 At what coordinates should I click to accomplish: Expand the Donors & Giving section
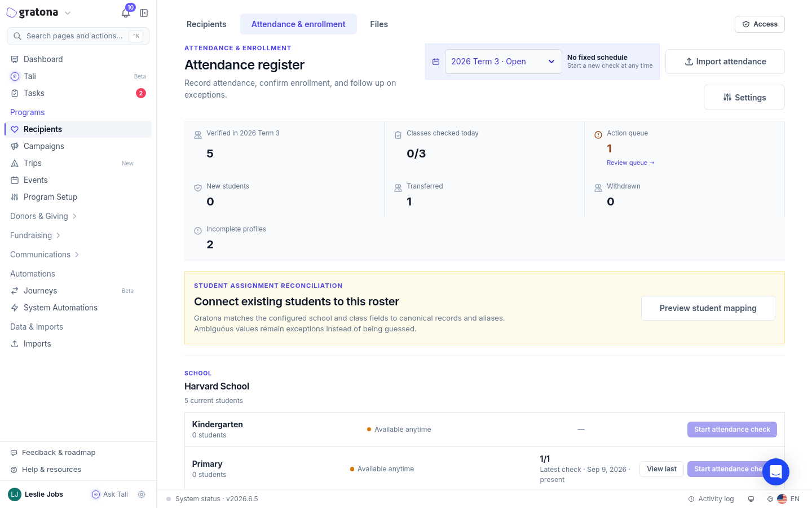(x=43, y=216)
